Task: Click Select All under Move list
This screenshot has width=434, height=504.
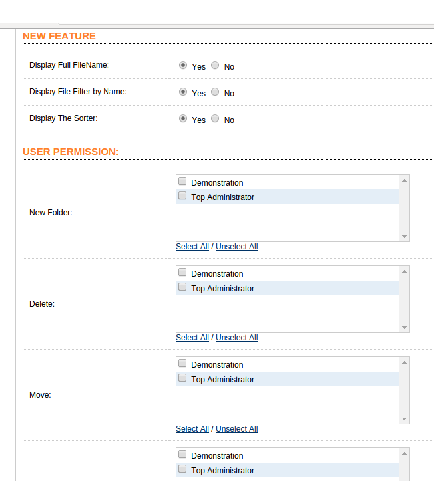Action: [x=192, y=429]
